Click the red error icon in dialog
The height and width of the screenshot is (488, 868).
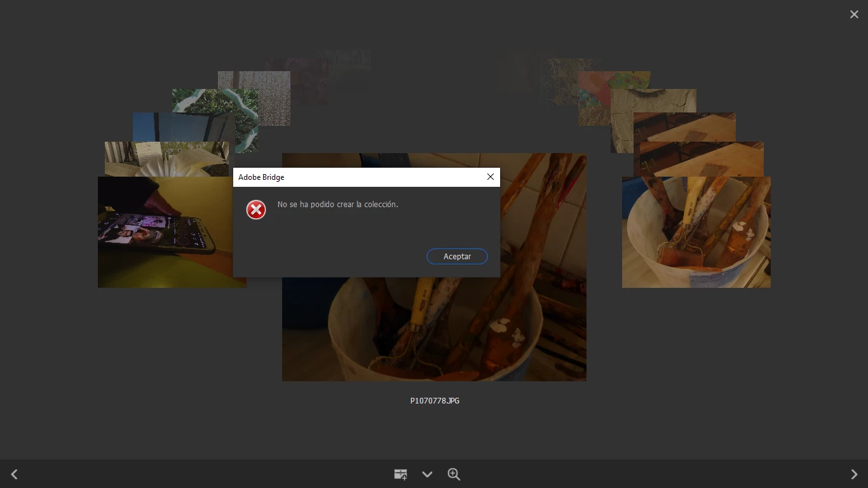pyautogui.click(x=256, y=210)
